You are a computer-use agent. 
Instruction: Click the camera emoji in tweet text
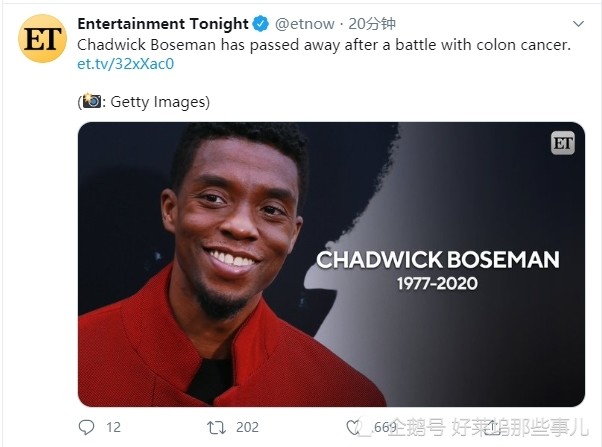point(92,101)
